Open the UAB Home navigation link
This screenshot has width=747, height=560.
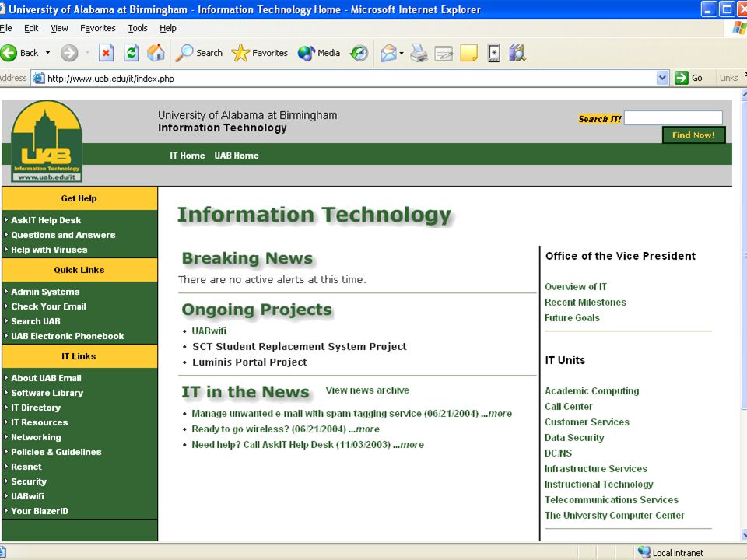click(237, 156)
